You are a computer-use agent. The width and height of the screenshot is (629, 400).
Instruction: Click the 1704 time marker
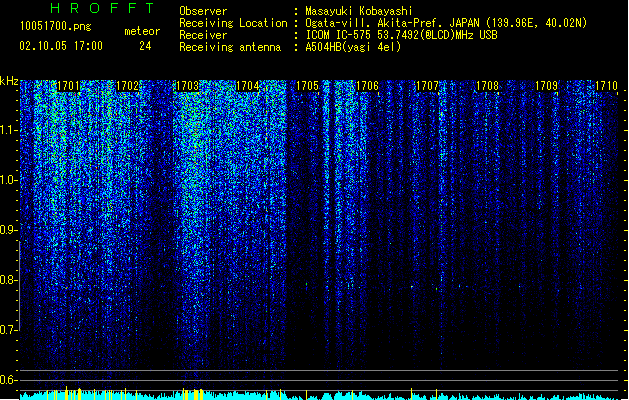[x=248, y=86]
